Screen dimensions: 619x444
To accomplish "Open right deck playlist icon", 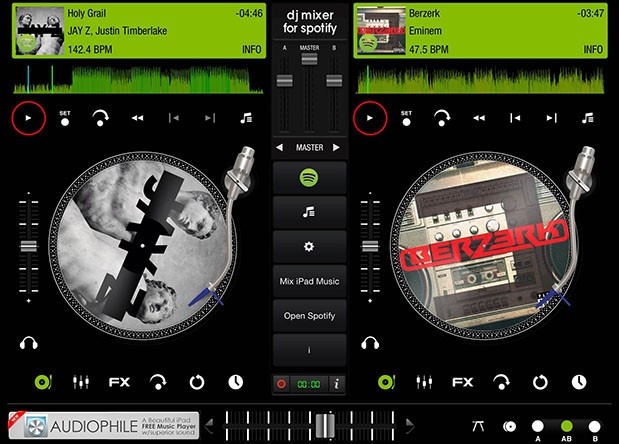I will point(587,118).
